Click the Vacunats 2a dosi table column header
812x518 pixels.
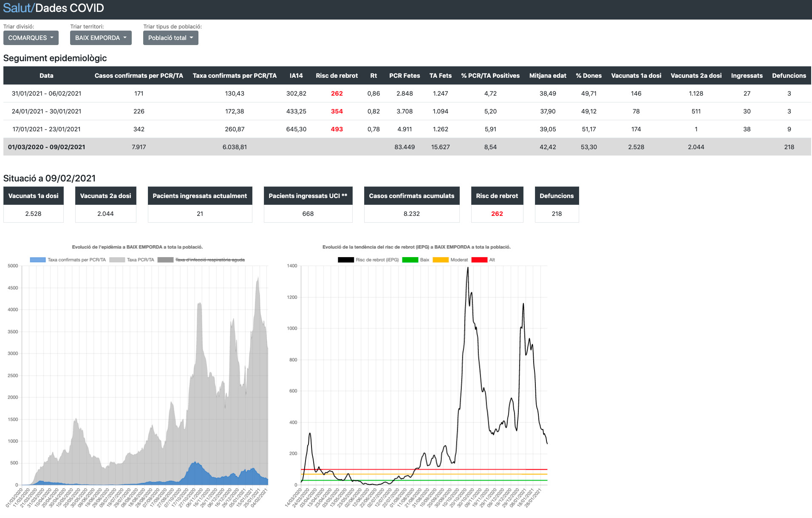coord(696,76)
